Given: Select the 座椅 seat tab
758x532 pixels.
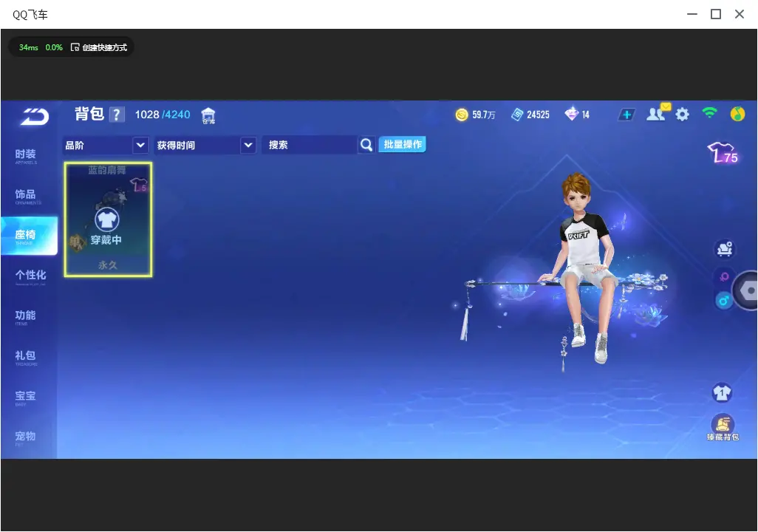Looking at the screenshot, I should click(x=29, y=236).
